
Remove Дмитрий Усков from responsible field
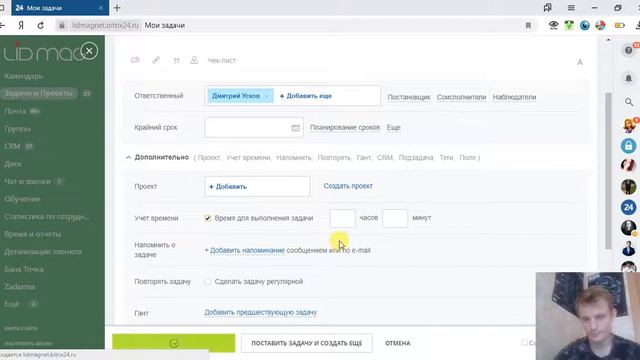click(x=267, y=96)
